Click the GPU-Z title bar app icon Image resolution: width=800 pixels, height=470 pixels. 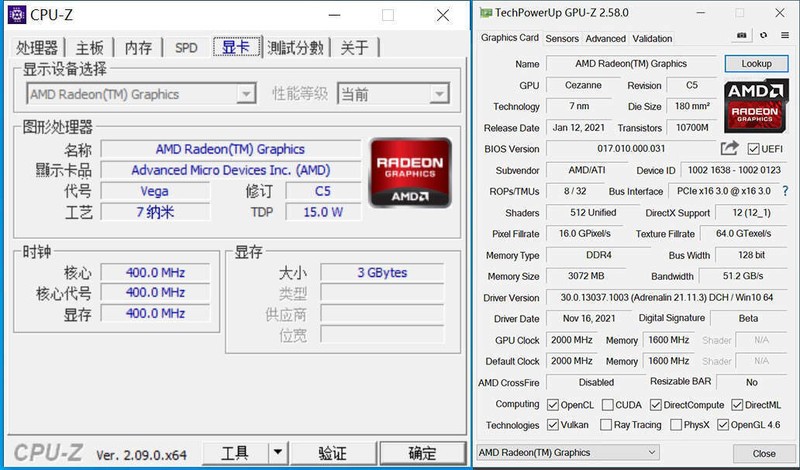pyautogui.click(x=485, y=13)
